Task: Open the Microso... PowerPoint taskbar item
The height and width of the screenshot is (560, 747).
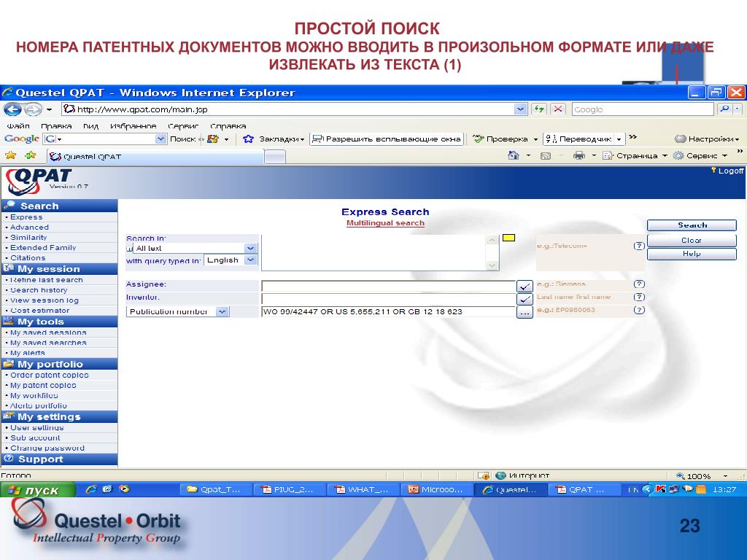Action: coord(436,489)
